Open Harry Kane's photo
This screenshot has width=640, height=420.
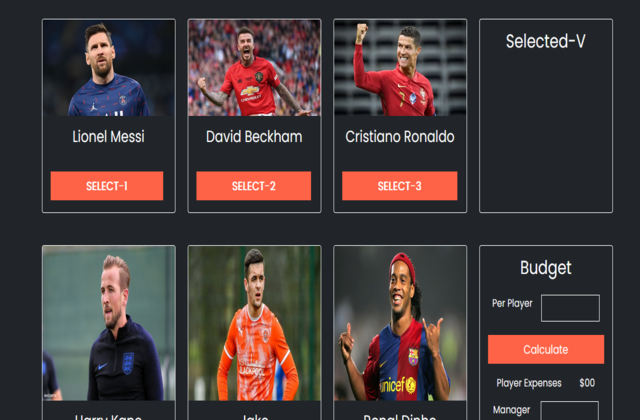coord(109,323)
